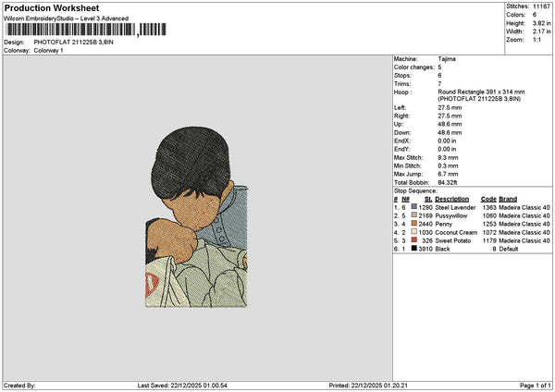The image size is (555, 392).
Task: Click the Max Stitch value 9.3 mm
Action: (x=448, y=157)
